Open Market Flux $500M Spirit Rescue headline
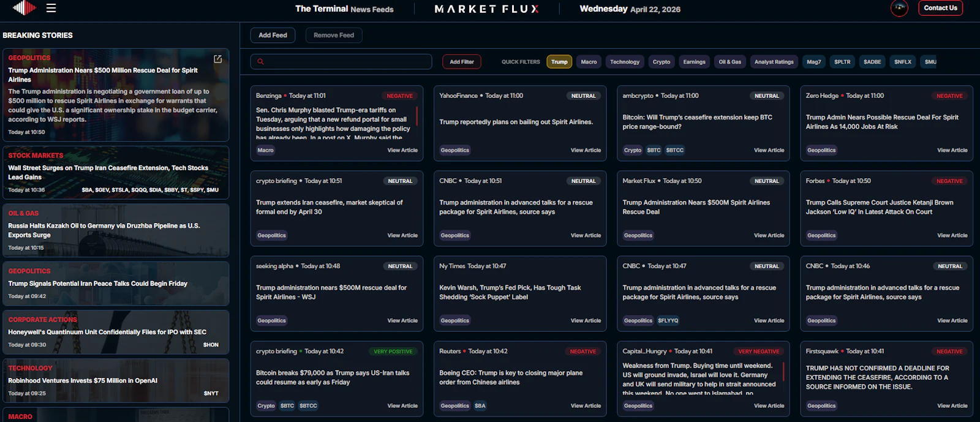980x422 pixels. [696, 207]
